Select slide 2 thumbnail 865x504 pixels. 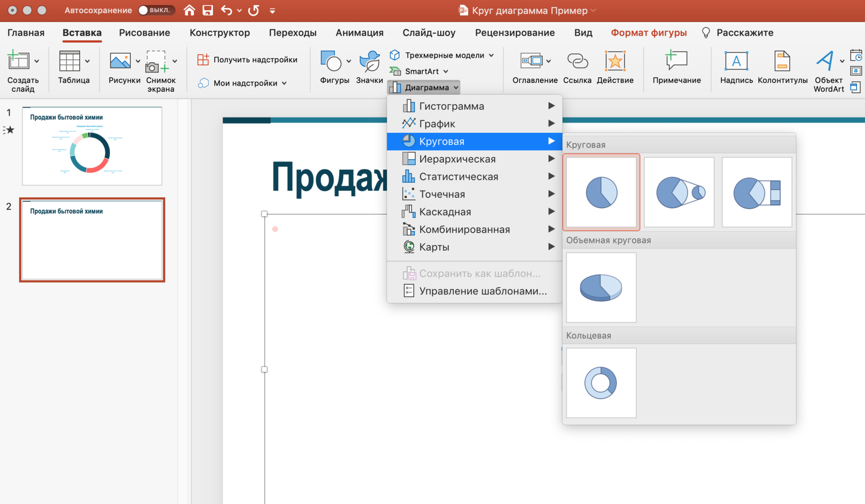92,240
